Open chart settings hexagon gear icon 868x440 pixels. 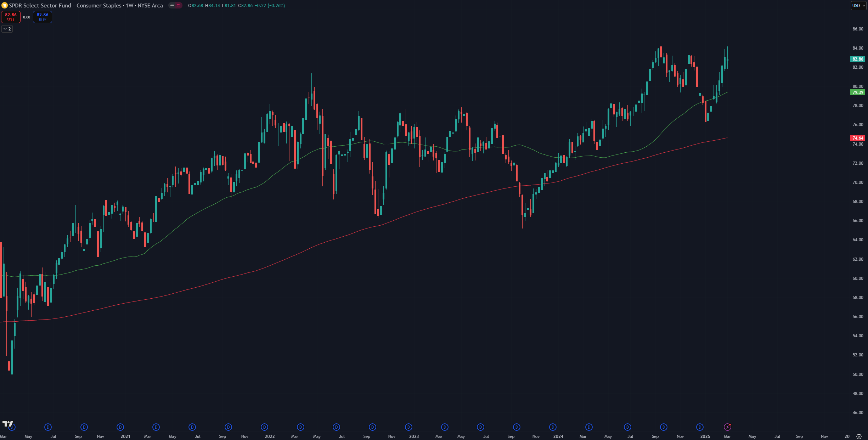tap(859, 436)
